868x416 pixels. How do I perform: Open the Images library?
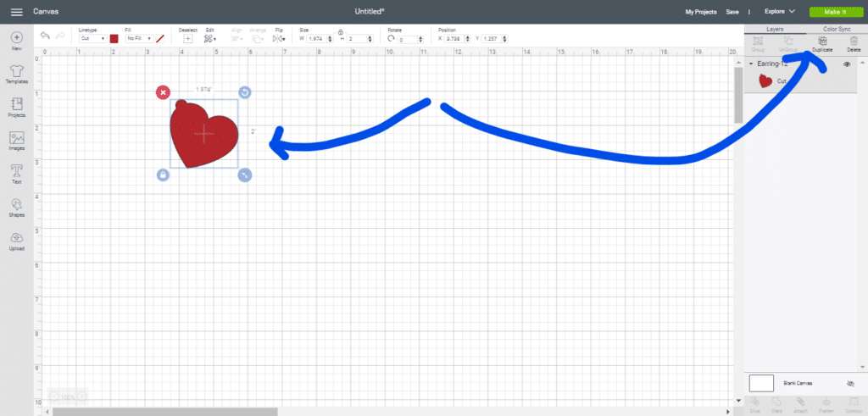(x=16, y=140)
